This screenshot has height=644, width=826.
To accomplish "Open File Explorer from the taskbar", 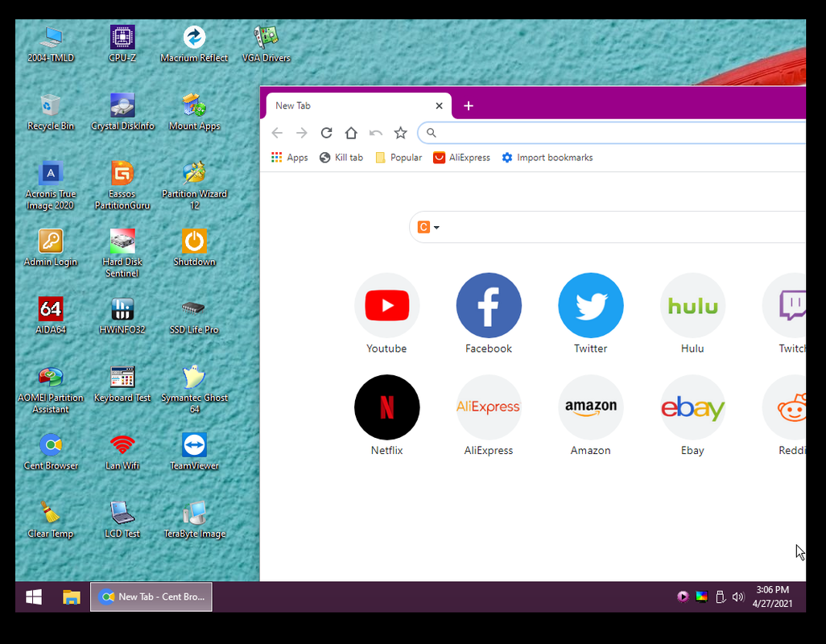I will point(71,597).
